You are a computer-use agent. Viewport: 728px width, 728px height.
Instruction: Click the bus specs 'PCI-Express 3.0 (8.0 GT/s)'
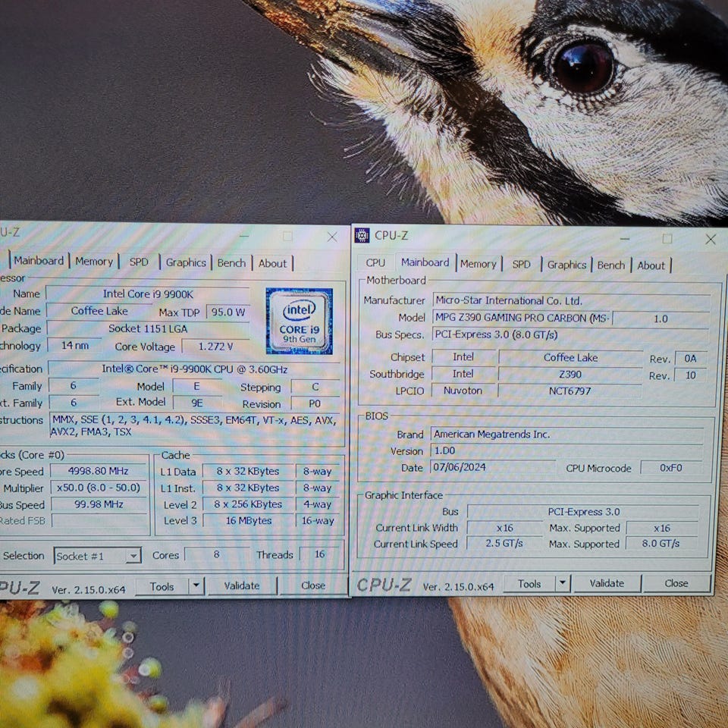pyautogui.click(x=571, y=334)
